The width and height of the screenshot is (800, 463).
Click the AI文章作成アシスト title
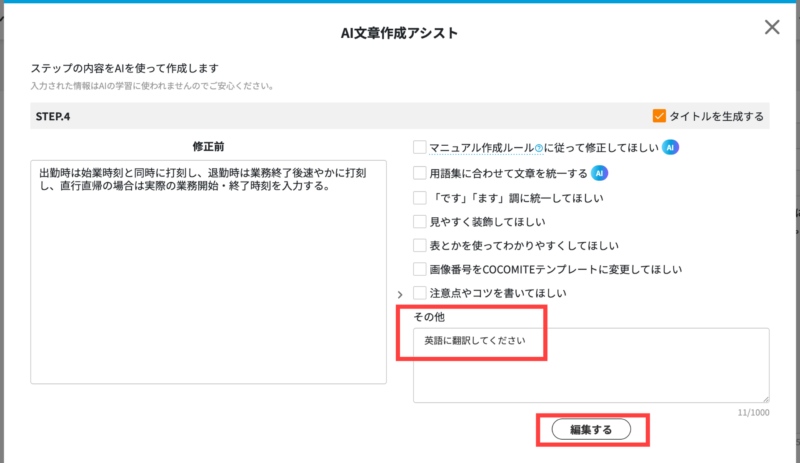pos(399,33)
